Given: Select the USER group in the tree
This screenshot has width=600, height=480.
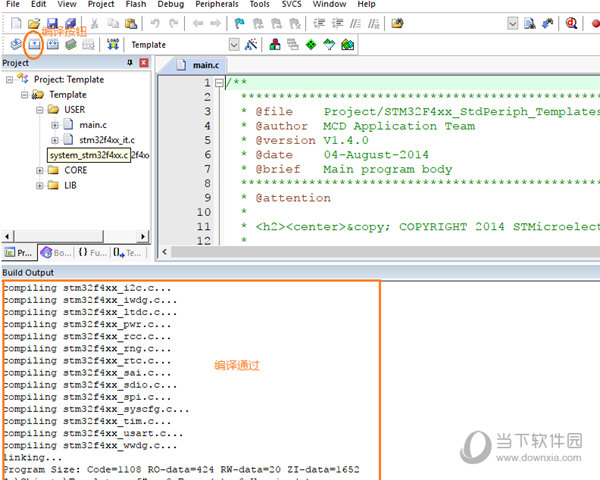Looking at the screenshot, I should click(75, 110).
